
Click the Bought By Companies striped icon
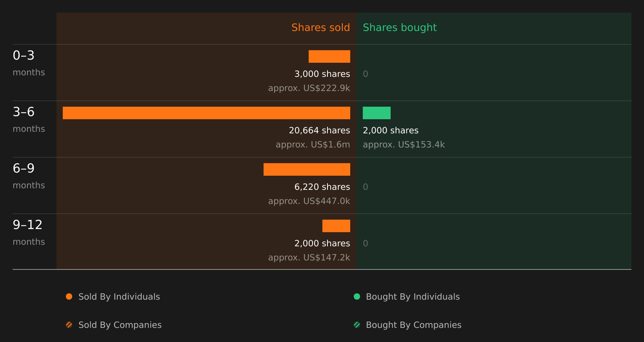click(357, 325)
